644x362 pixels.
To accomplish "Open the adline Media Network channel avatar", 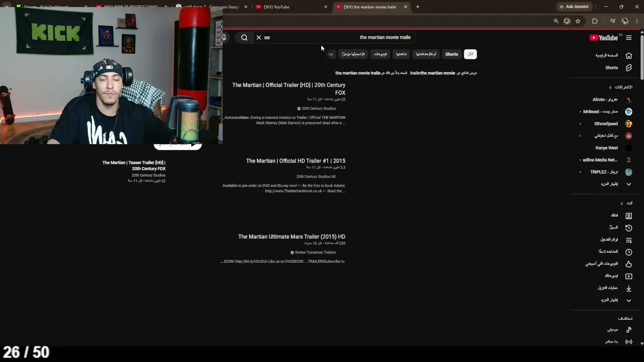I will (628, 160).
